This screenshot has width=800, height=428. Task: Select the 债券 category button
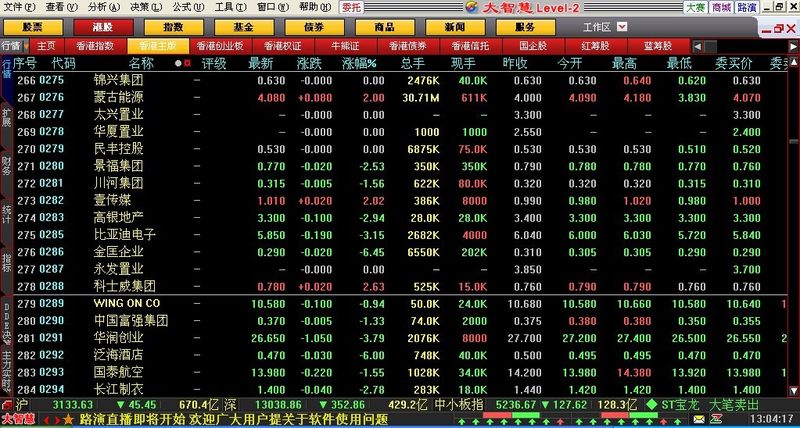(315, 27)
